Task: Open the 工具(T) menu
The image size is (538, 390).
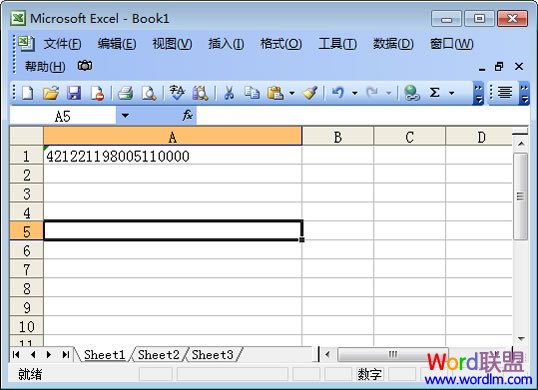Action: click(338, 44)
